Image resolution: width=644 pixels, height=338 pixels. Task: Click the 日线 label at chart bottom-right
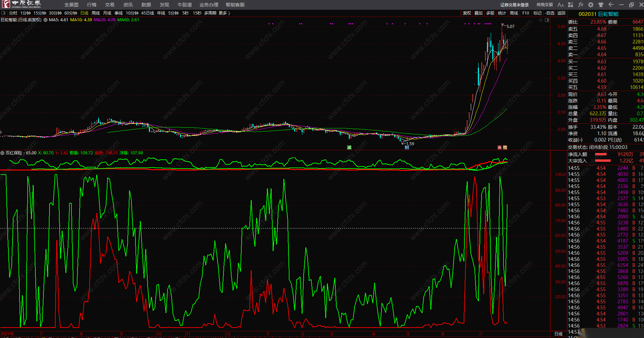[x=558, y=334]
